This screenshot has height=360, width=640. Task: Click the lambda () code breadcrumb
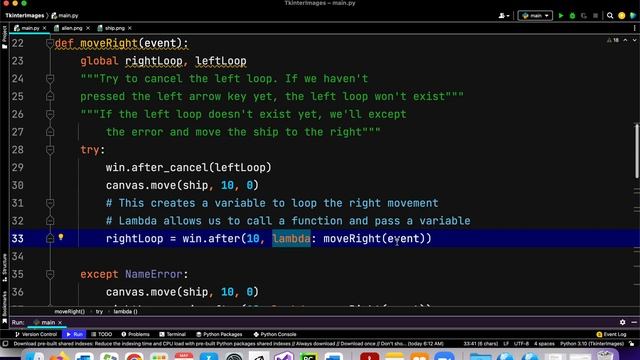pyautogui.click(x=125, y=311)
